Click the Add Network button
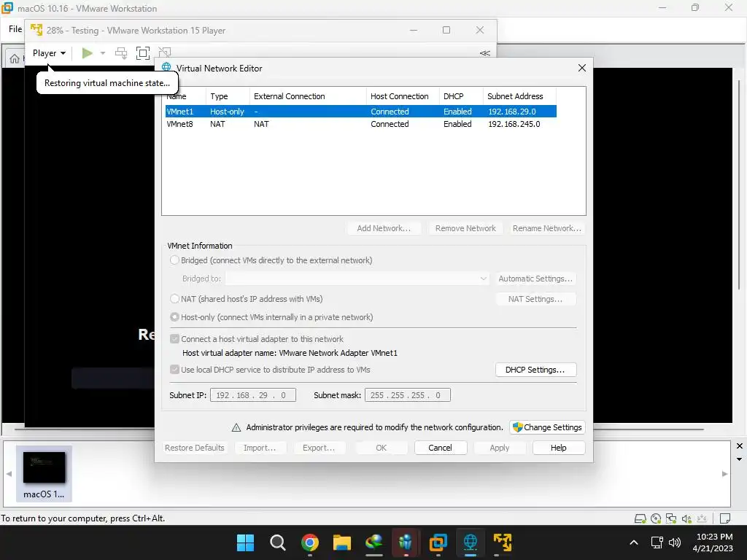 point(384,228)
